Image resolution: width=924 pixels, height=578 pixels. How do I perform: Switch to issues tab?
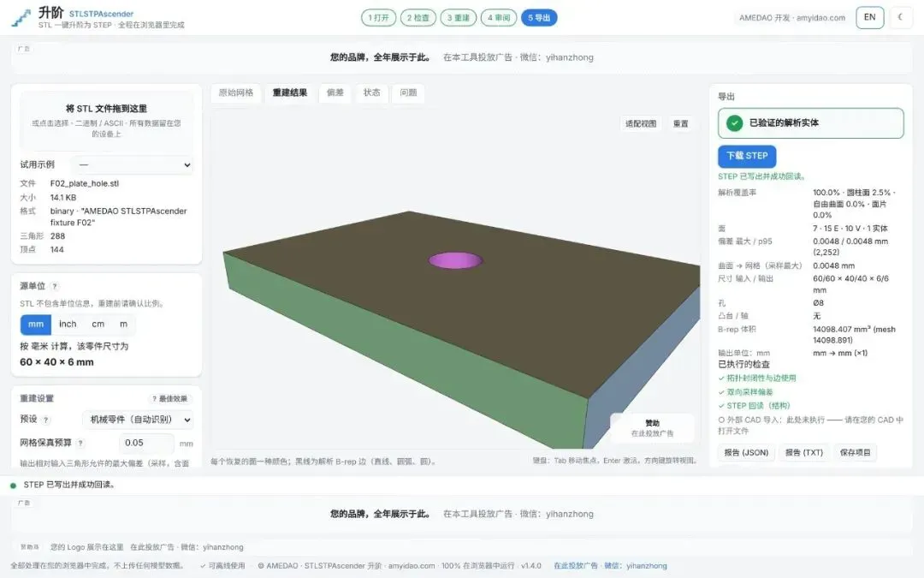[x=408, y=92]
